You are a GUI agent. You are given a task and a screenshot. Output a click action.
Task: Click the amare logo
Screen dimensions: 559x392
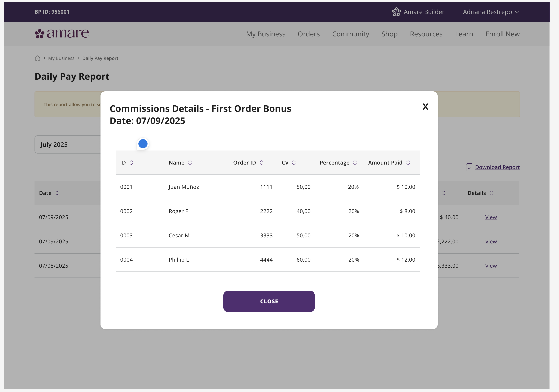coord(62,34)
